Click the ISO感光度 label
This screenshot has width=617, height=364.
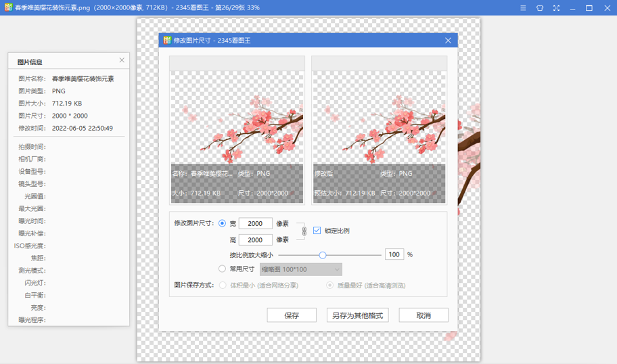(x=30, y=246)
